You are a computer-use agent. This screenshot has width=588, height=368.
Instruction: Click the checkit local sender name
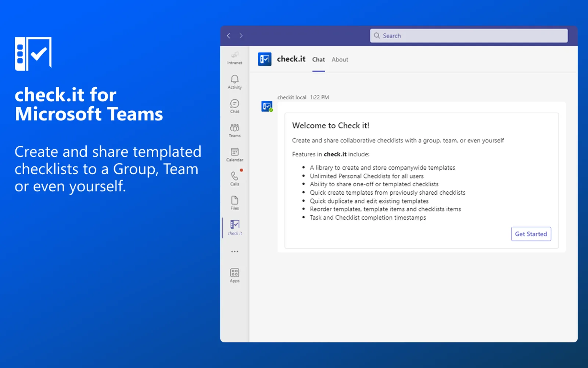[x=292, y=98]
